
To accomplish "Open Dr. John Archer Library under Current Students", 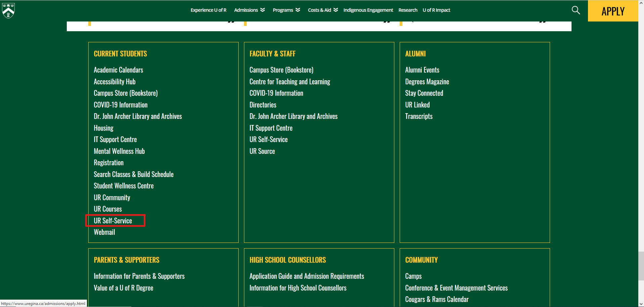I will pyautogui.click(x=138, y=116).
